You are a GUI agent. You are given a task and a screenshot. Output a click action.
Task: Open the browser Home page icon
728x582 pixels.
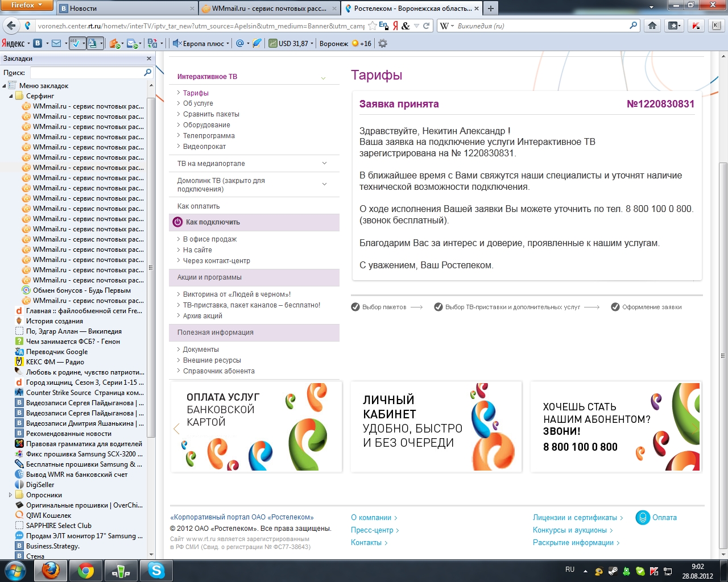[652, 26]
